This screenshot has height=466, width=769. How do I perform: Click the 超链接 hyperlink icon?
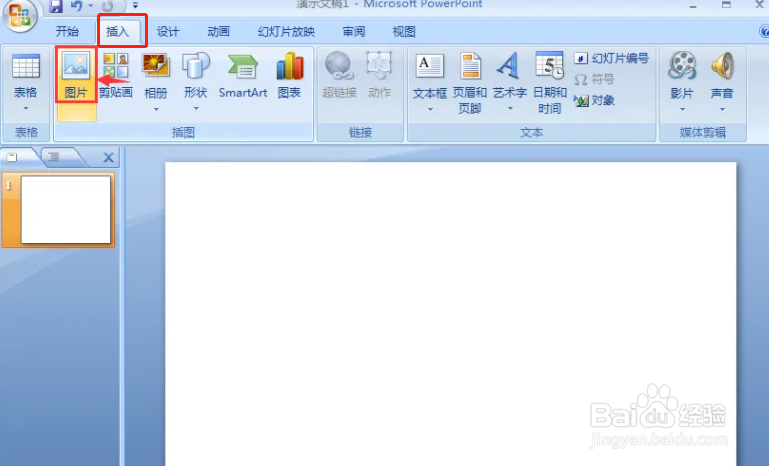(339, 76)
